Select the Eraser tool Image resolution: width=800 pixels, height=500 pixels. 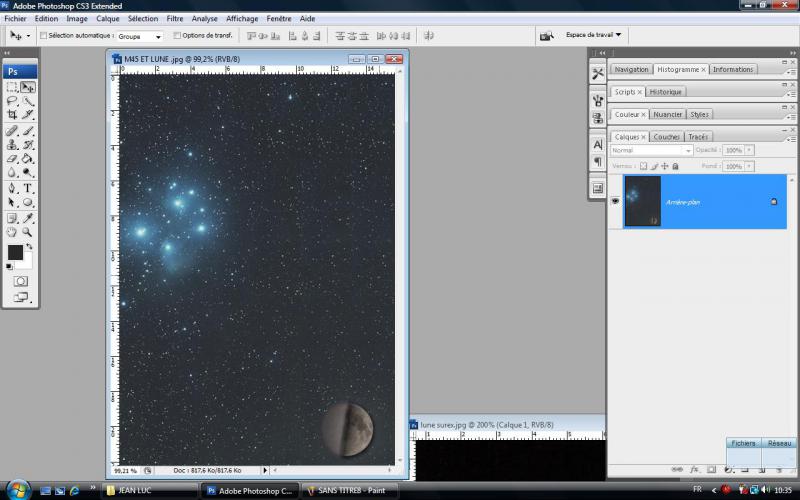[12, 159]
